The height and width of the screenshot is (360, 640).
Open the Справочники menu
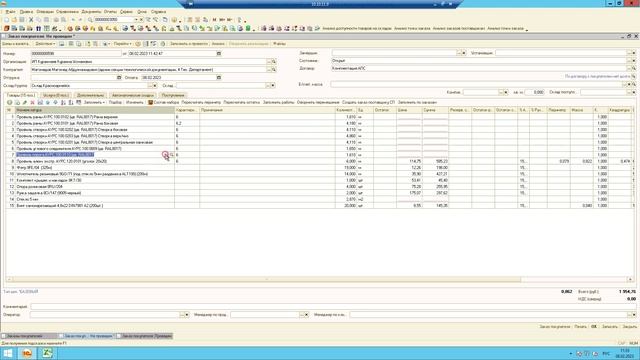[x=67, y=12]
